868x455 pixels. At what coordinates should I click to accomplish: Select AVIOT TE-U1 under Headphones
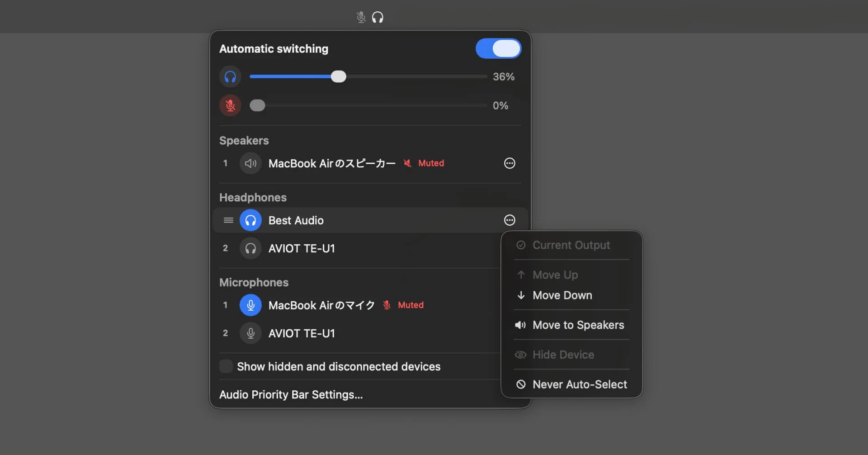coord(302,248)
